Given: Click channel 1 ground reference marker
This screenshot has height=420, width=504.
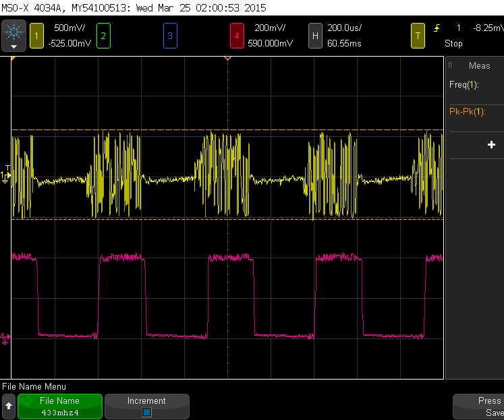Looking at the screenshot, I should pos(5,177).
